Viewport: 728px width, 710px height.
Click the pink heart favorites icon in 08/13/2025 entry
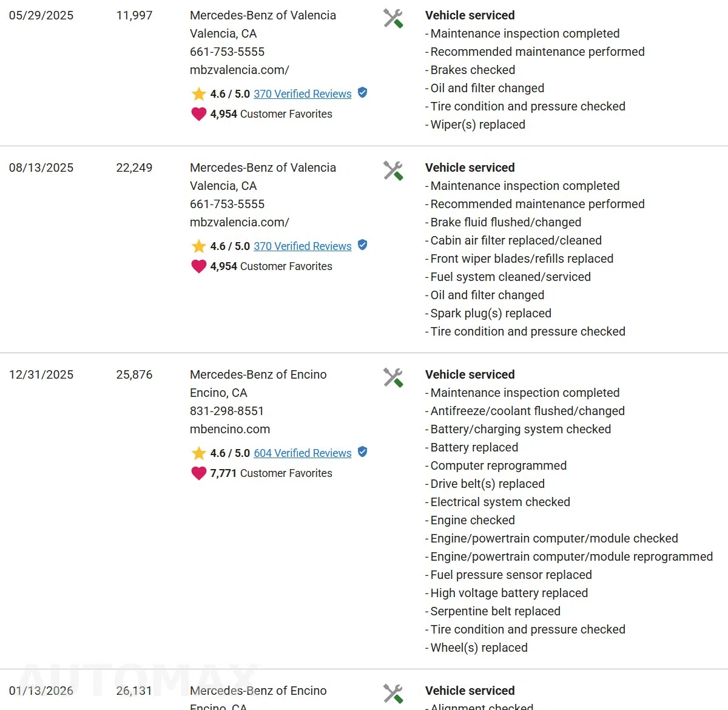[199, 266]
